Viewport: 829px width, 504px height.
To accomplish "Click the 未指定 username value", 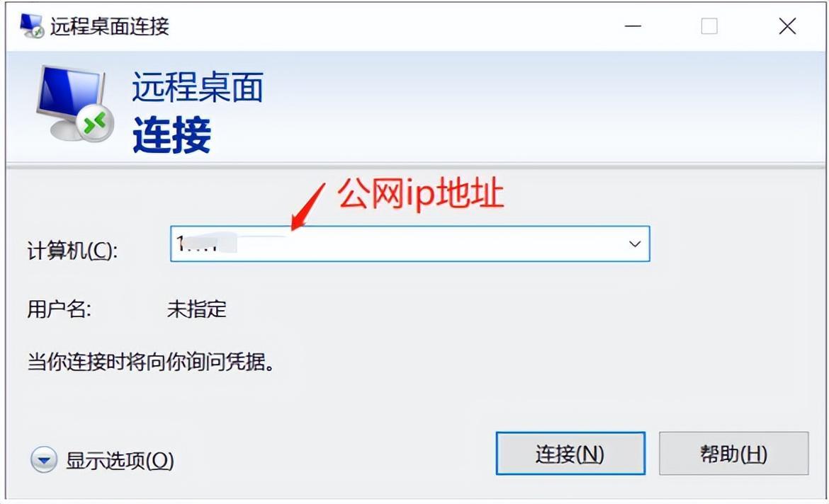I will pyautogui.click(x=197, y=309).
